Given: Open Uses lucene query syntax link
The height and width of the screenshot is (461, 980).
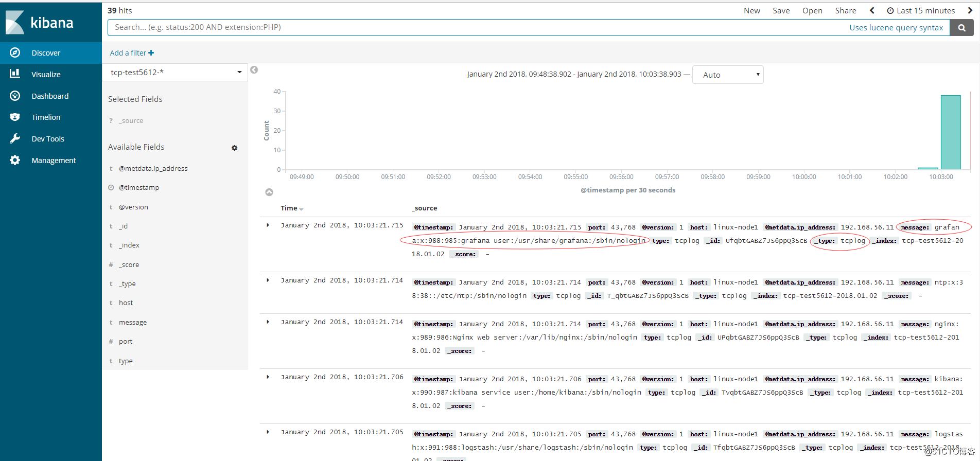Looking at the screenshot, I should 896,28.
